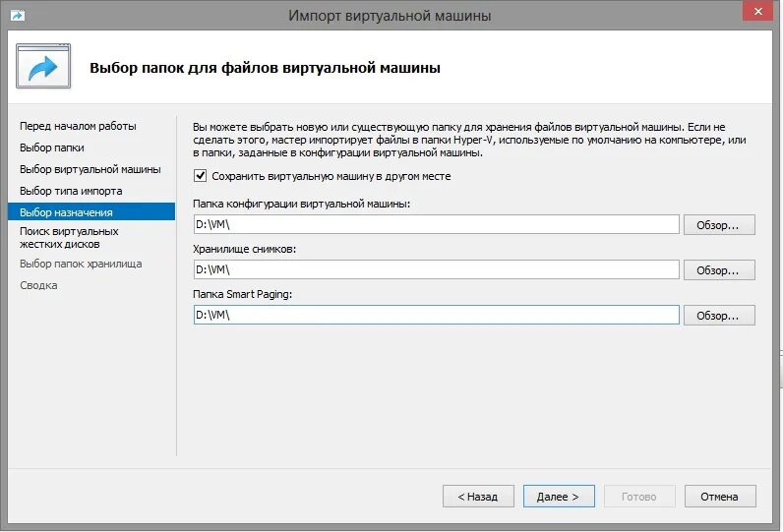Click 'Выбор папок хранилища' step

[81, 264]
